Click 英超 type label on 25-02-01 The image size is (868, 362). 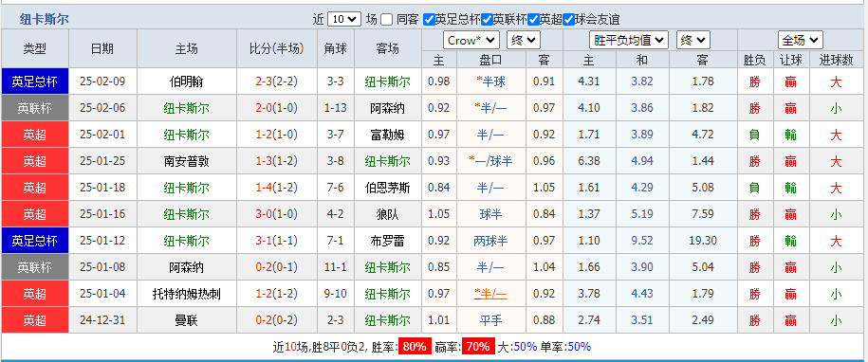coord(35,135)
